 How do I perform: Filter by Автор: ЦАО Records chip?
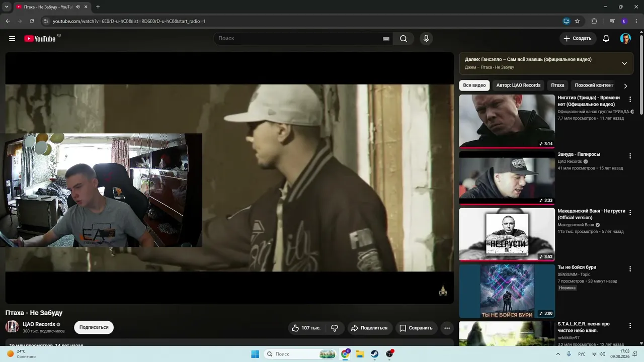pos(518,85)
